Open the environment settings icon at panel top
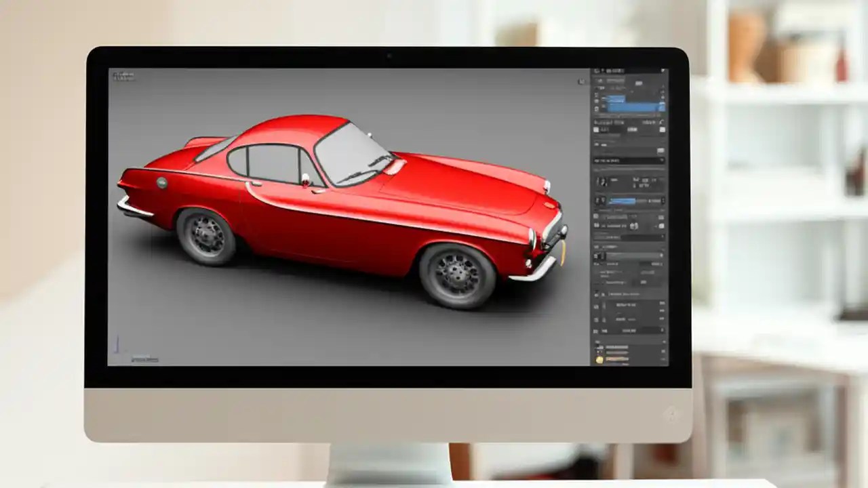The image size is (868, 488). (663, 70)
